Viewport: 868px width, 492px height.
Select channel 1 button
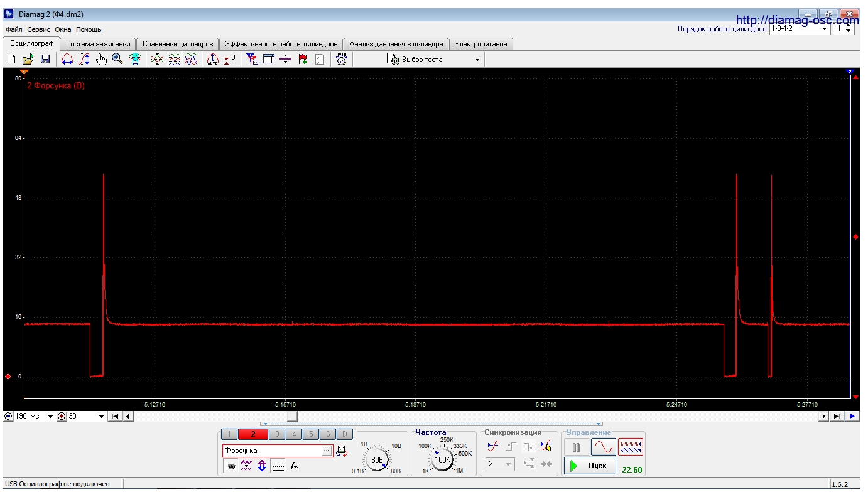[x=229, y=434]
